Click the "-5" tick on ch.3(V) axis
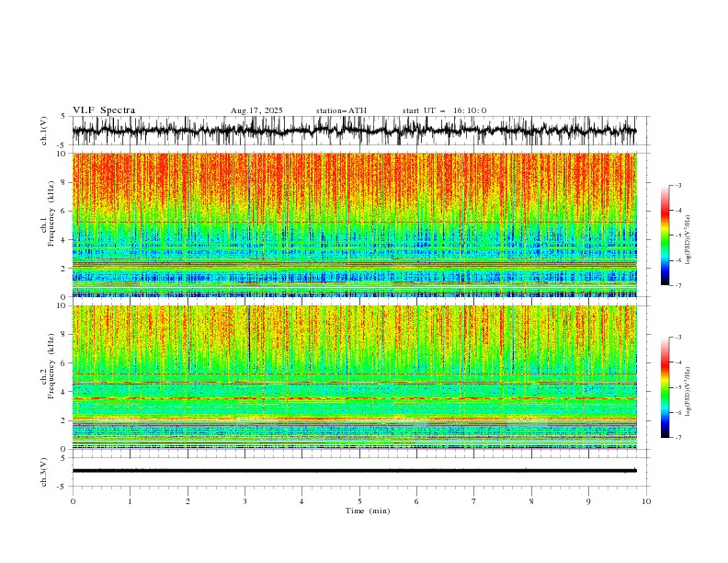Screen dimensions: 728x563 (62, 487)
